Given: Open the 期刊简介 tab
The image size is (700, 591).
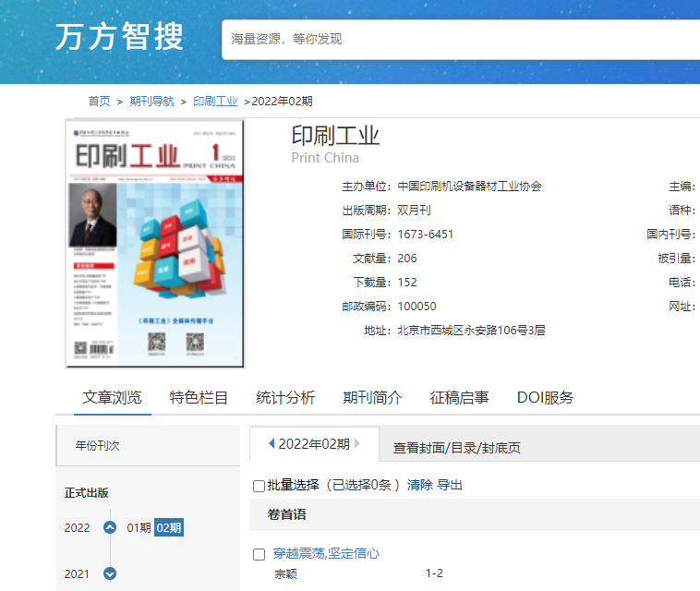Looking at the screenshot, I should click(x=372, y=397).
